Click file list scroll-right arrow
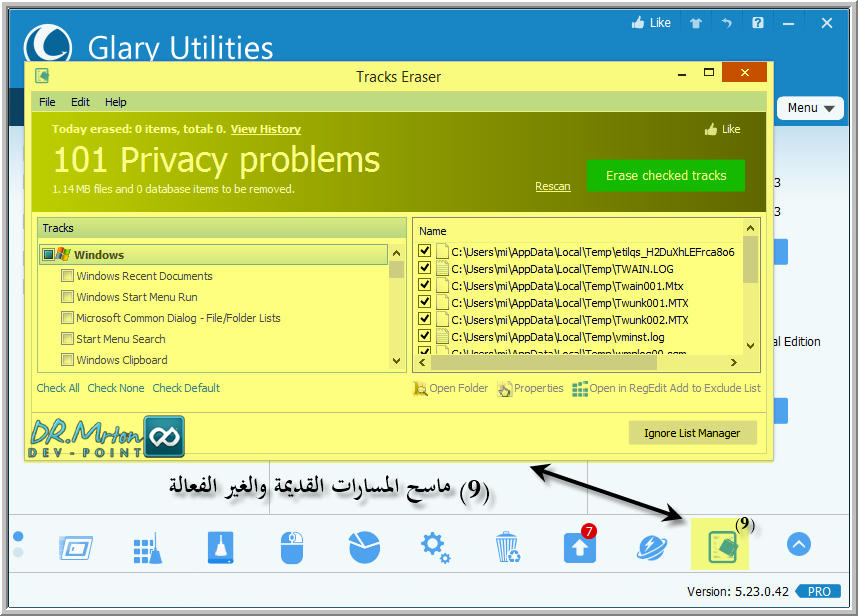 tap(734, 362)
